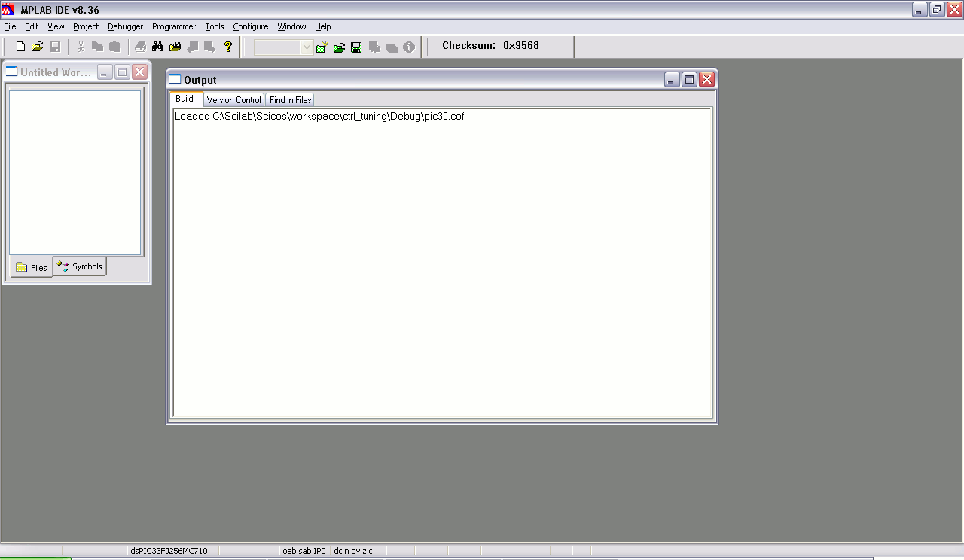The image size is (964, 560).
Task: Click the Save Workspace green disk icon
Action: click(356, 47)
